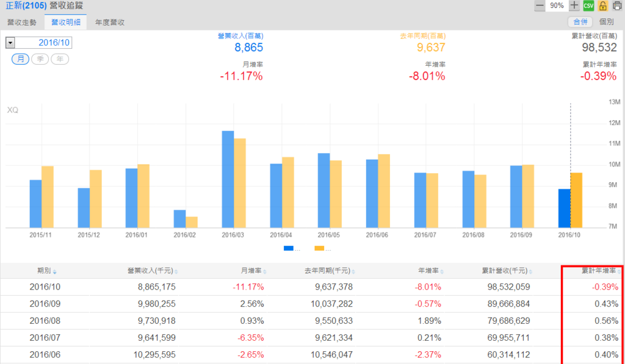The height and width of the screenshot is (364, 625).
Task: Click the blue 2016/03 revenue bar
Action: point(228,179)
